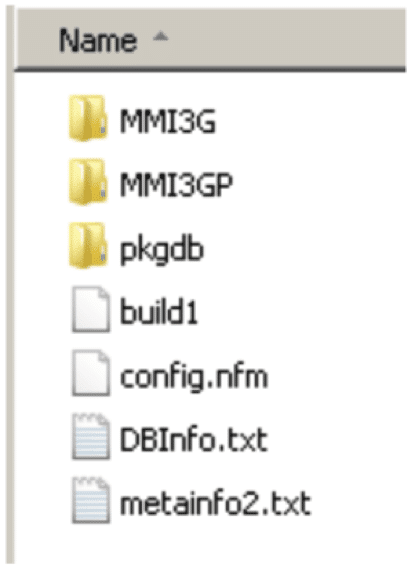Click the right edge of the Name header
Image resolution: width=414 pixels, height=575 pixels.
point(403,39)
